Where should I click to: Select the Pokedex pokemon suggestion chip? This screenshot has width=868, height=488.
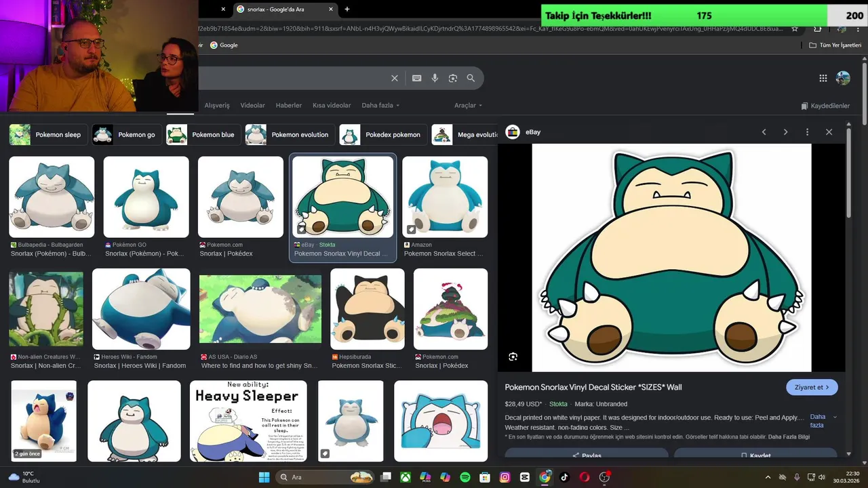point(382,134)
